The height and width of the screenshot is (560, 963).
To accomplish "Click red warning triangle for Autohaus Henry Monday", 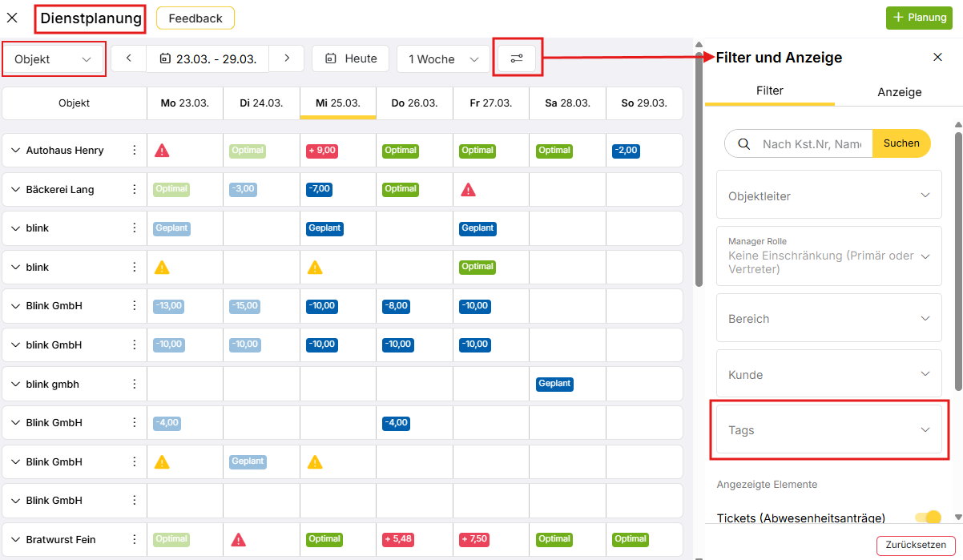I will click(x=162, y=151).
